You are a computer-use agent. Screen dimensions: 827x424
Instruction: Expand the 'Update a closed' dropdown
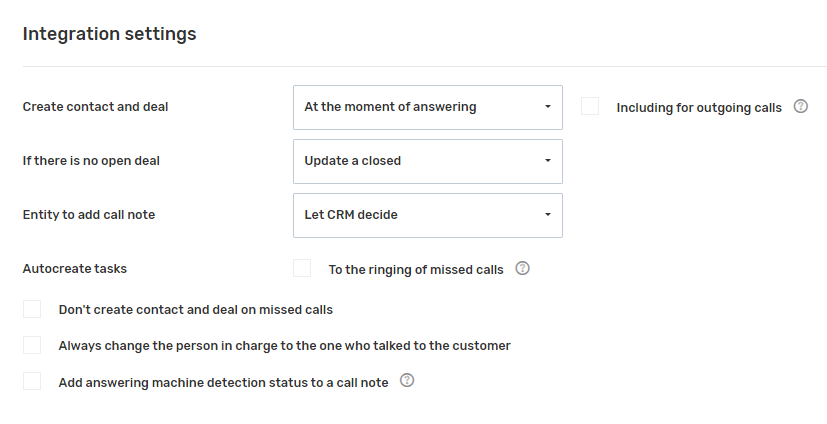tap(427, 161)
